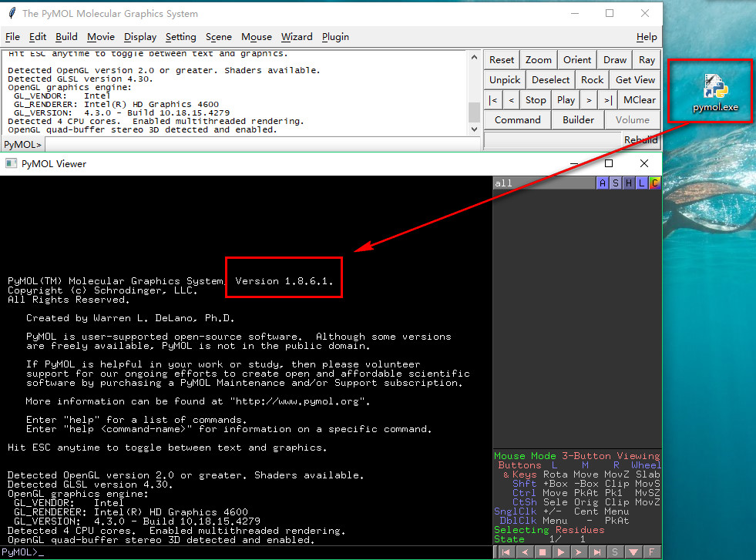Image resolution: width=756 pixels, height=560 pixels.
Task: Click the PyMOL>_ prompt in viewer window
Action: pyautogui.click(x=22, y=552)
